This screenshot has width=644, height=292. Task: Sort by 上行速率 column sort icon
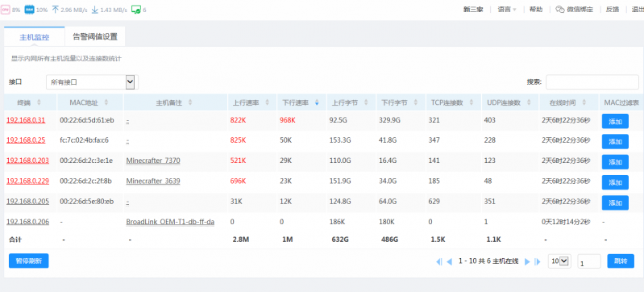click(268, 102)
